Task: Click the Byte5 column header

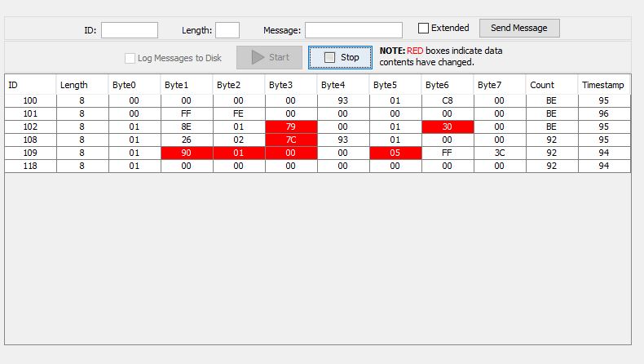Action: pyautogui.click(x=395, y=85)
